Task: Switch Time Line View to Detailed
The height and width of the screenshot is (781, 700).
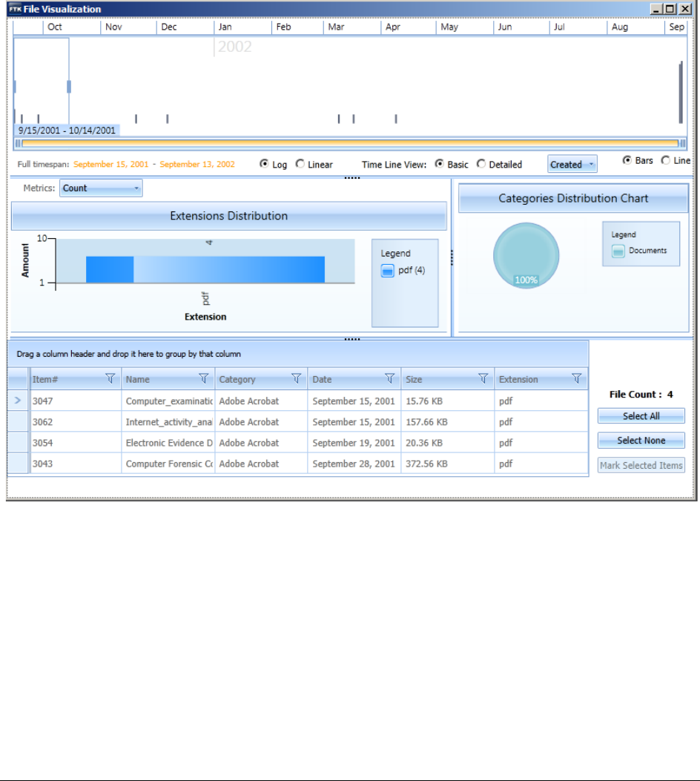Action: click(481, 164)
